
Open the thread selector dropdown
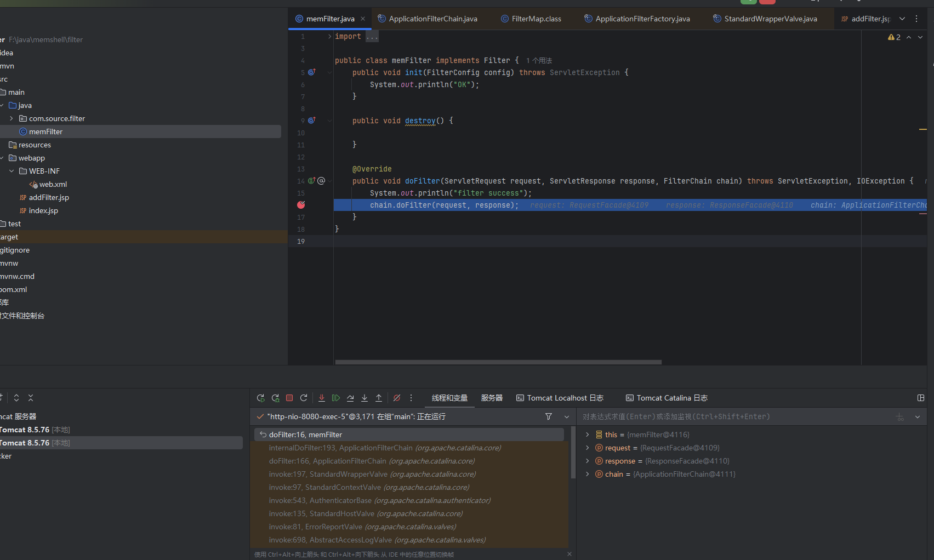(x=567, y=417)
